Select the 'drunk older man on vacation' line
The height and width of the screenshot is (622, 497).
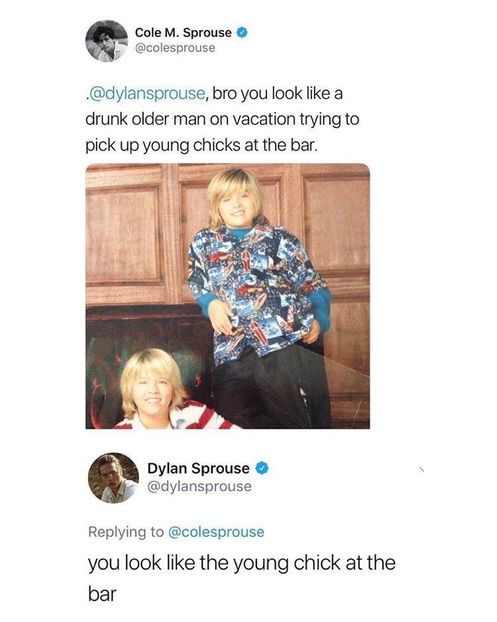tap(222, 119)
